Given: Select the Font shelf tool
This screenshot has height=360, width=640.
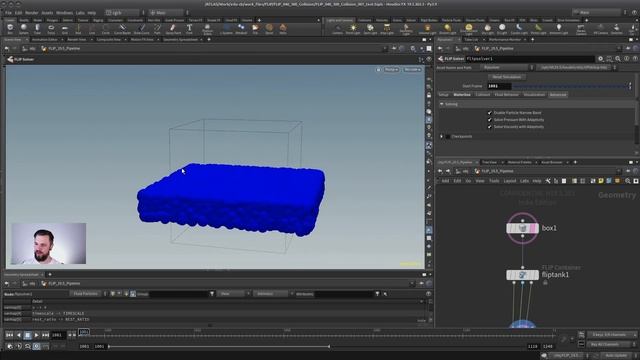Looking at the screenshot, I should [189, 29].
